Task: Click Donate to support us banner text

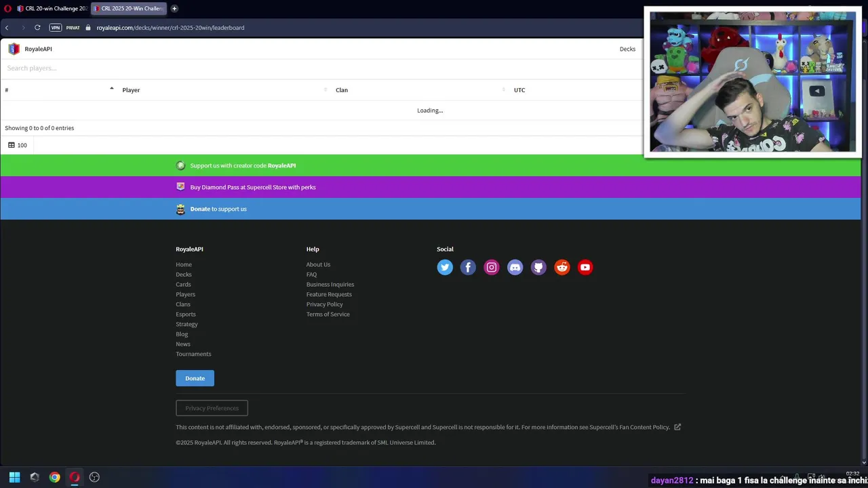Action: [x=218, y=209]
